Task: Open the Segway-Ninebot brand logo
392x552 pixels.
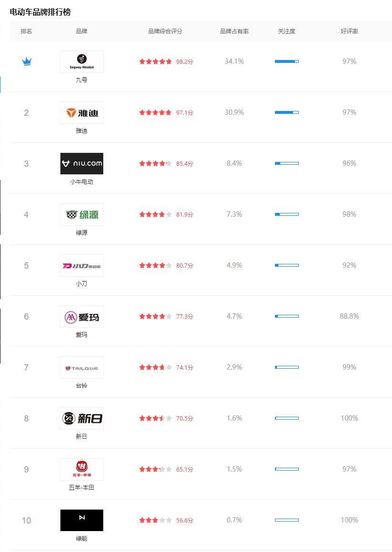Action: tap(82, 61)
